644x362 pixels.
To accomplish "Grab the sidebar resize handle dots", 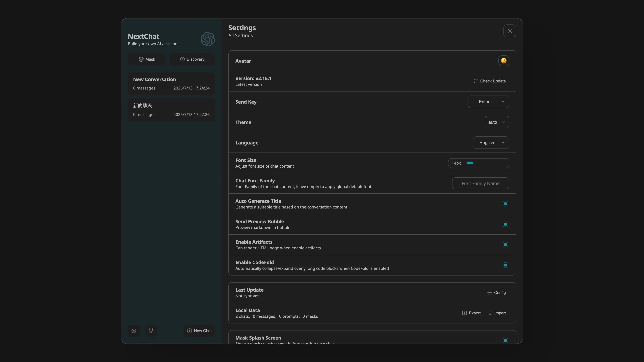I will (x=219, y=181).
